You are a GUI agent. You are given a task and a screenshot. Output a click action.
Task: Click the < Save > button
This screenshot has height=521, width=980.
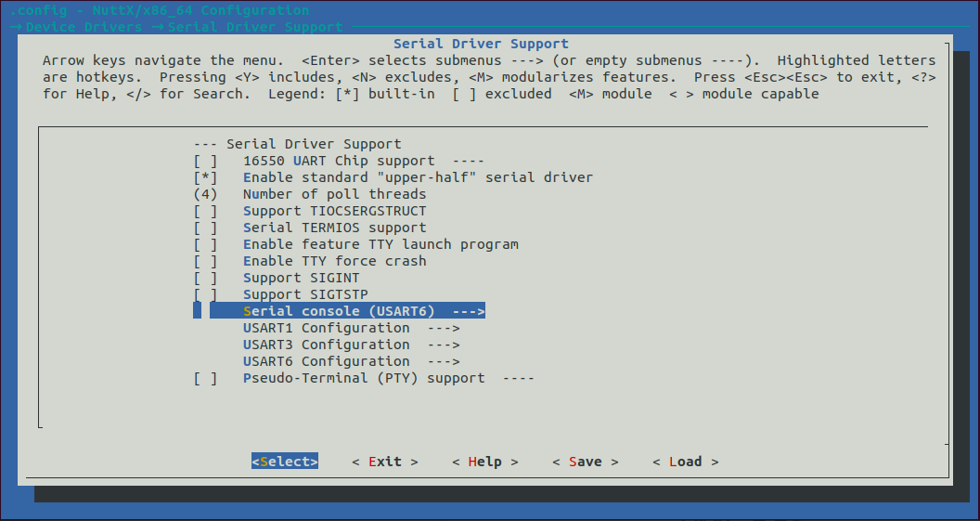click(586, 462)
